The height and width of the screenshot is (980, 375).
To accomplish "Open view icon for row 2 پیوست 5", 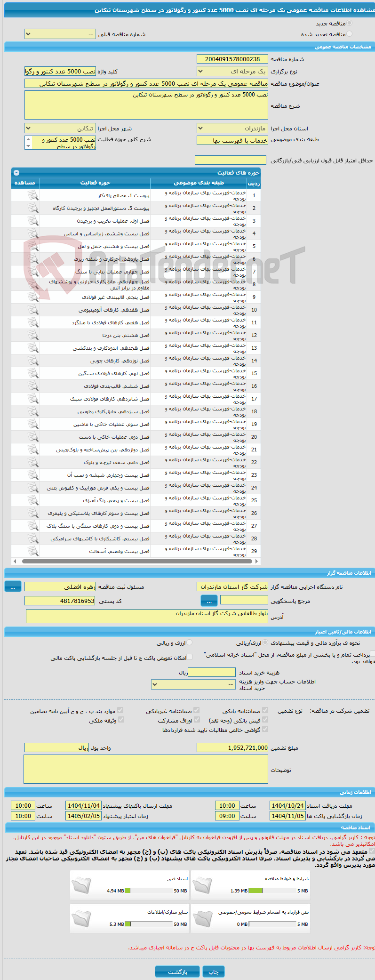I will click(33, 208).
